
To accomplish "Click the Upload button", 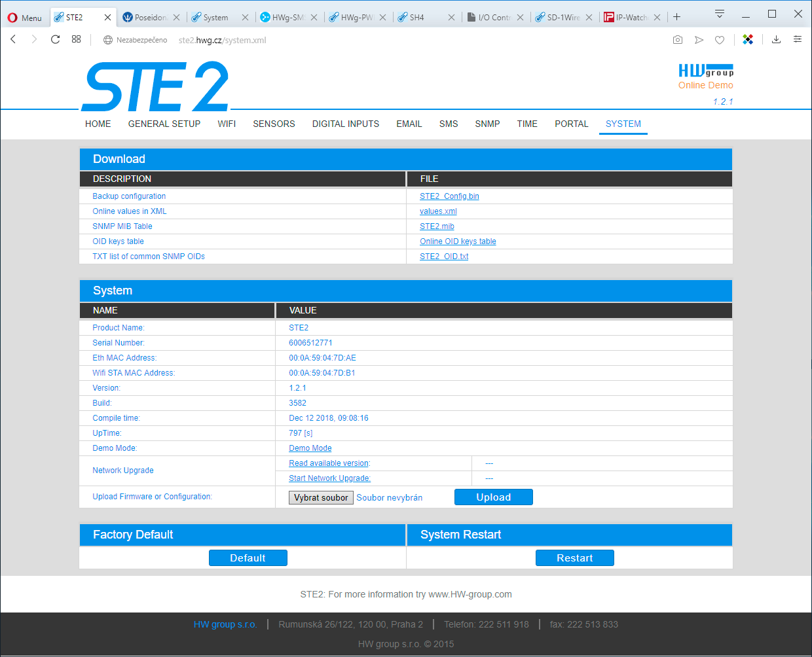I will 494,497.
